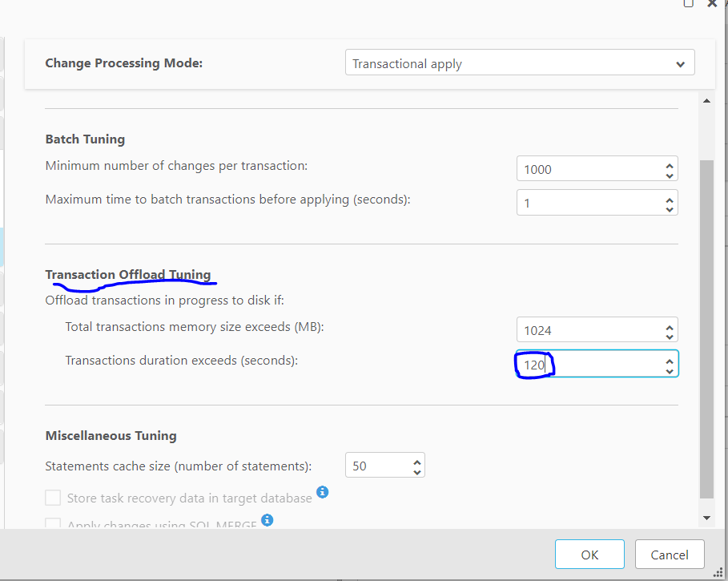Increase transactions duration exceeds value
This screenshot has width=728, height=581.
[670, 359]
